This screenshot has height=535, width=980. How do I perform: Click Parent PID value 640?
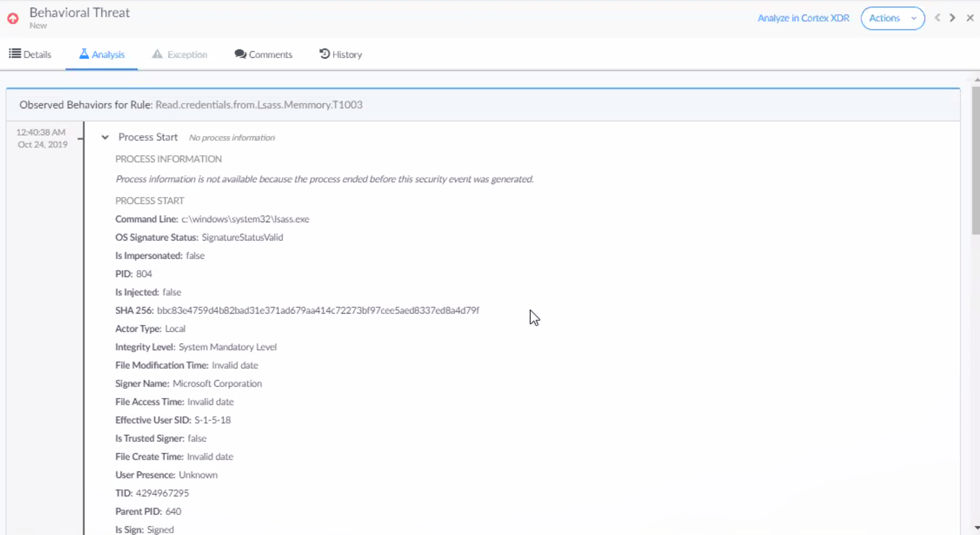[x=173, y=511]
